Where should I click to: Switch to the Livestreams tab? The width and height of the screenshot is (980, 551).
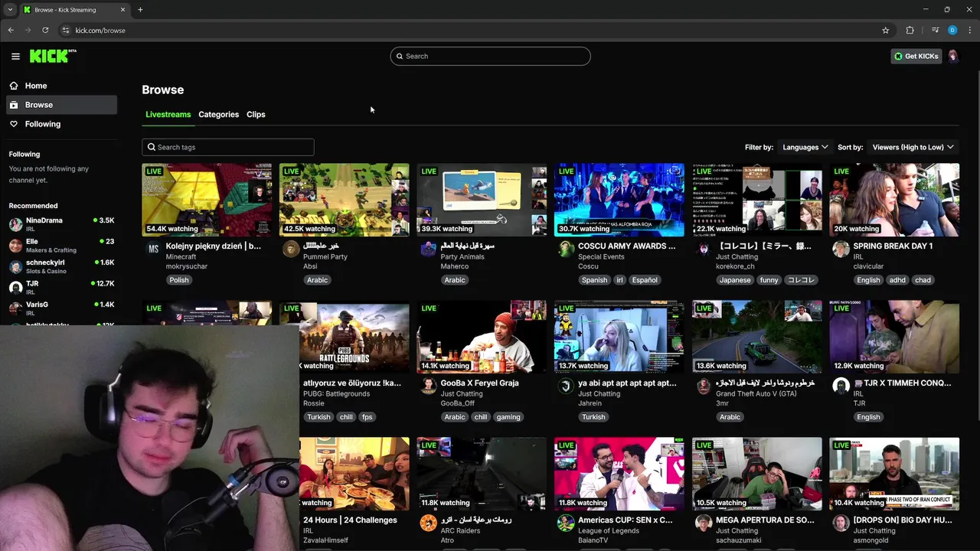point(168,114)
